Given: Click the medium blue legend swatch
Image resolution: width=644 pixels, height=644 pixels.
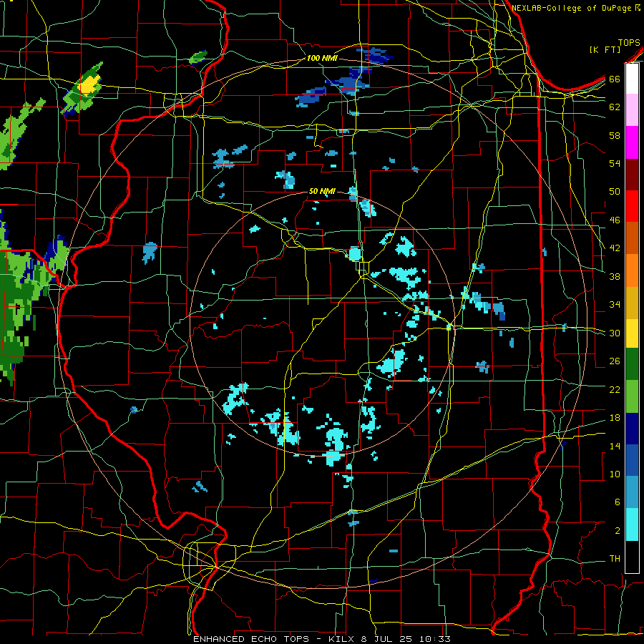Looking at the screenshot, I should coord(632,460).
